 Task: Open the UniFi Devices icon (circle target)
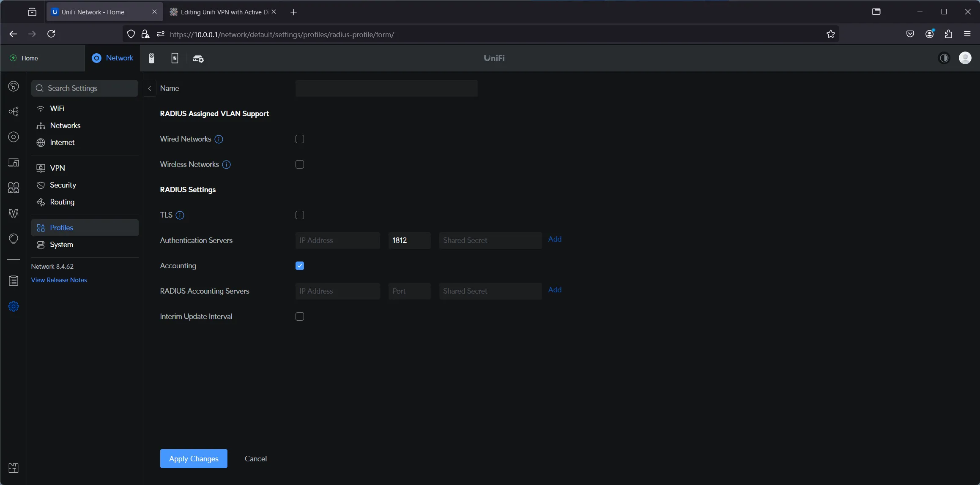click(x=14, y=137)
